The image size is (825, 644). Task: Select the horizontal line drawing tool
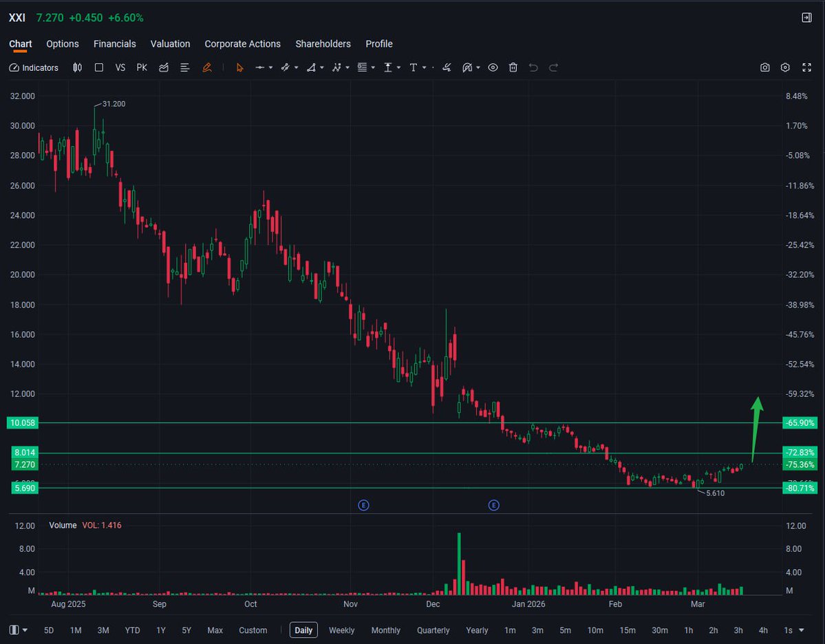click(260, 67)
